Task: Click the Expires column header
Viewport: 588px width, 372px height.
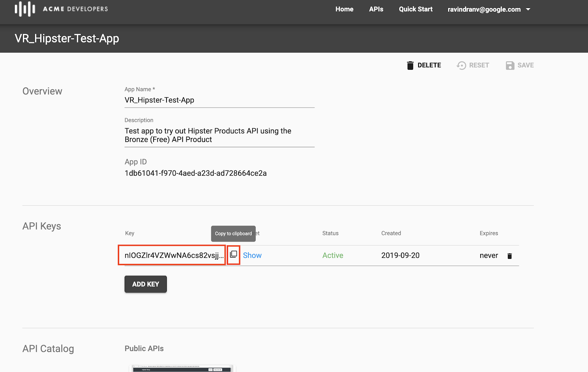Action: click(x=489, y=234)
